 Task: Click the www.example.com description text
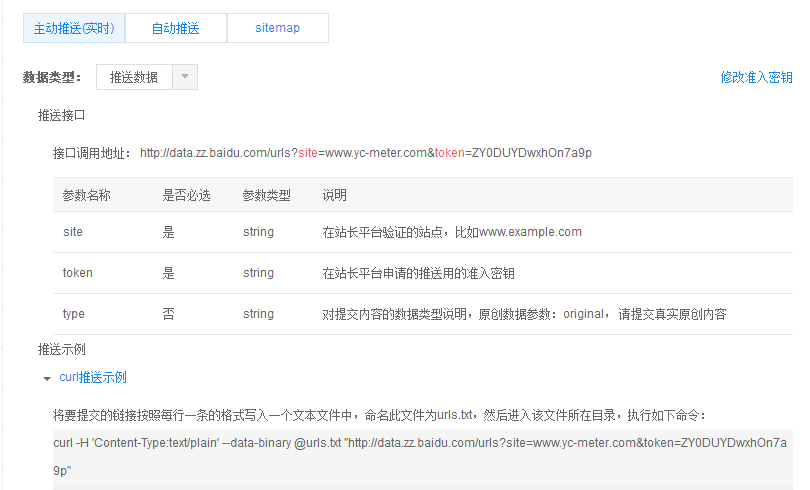tap(452, 232)
